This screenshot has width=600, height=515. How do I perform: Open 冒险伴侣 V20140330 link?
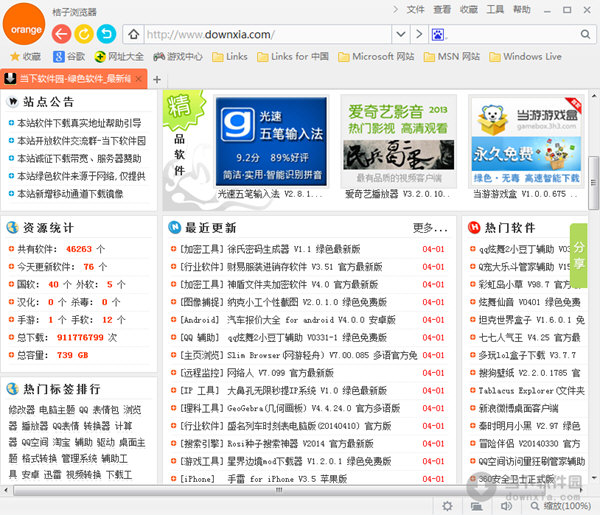(x=529, y=443)
